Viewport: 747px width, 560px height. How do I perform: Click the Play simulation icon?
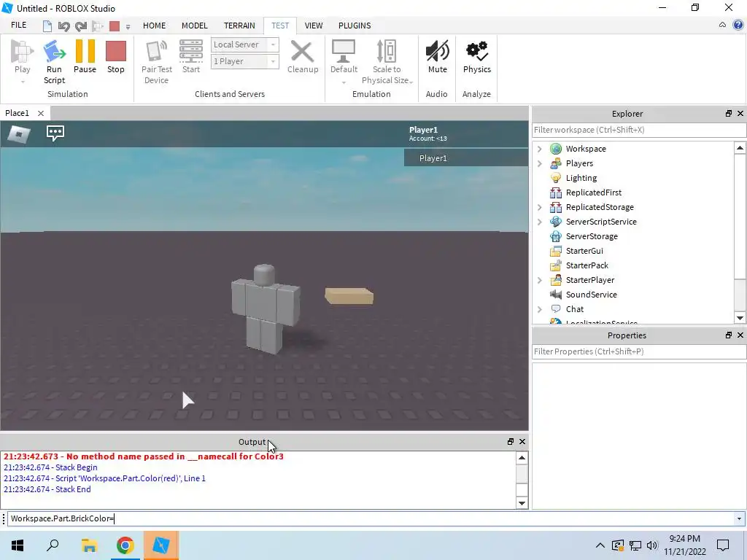[x=22, y=52]
